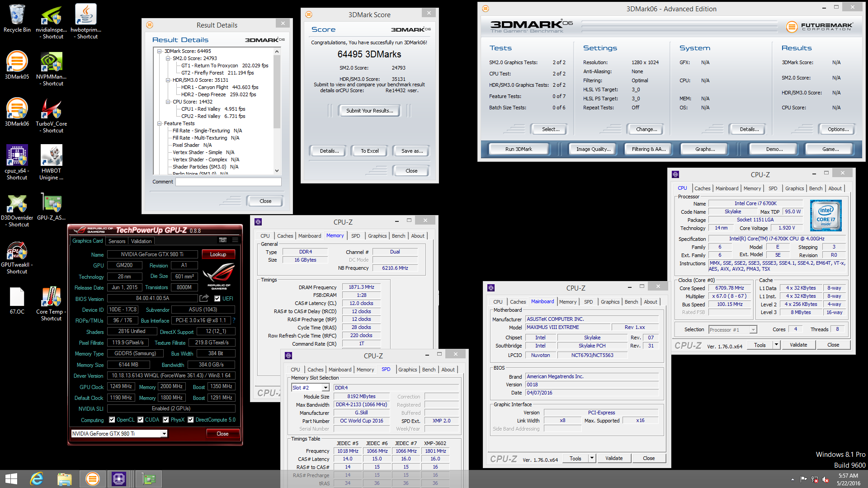Click Run 3DMark button
Screen dimensions: 868x488
pos(519,149)
